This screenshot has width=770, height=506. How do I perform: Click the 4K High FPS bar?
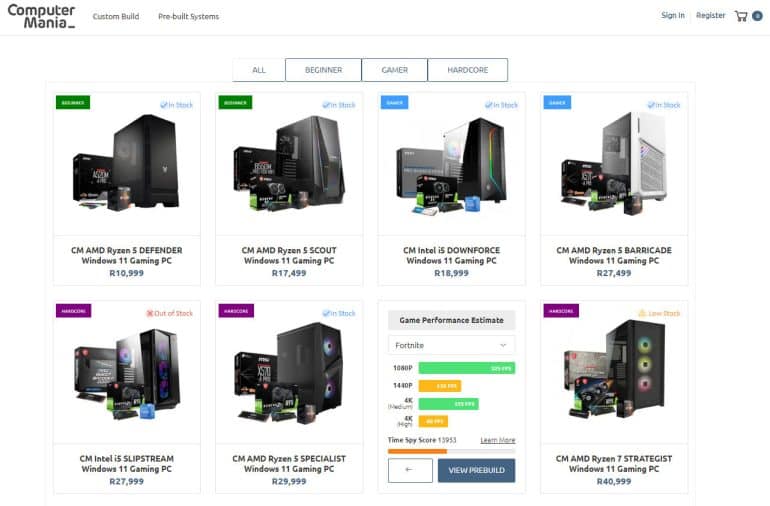click(x=433, y=421)
